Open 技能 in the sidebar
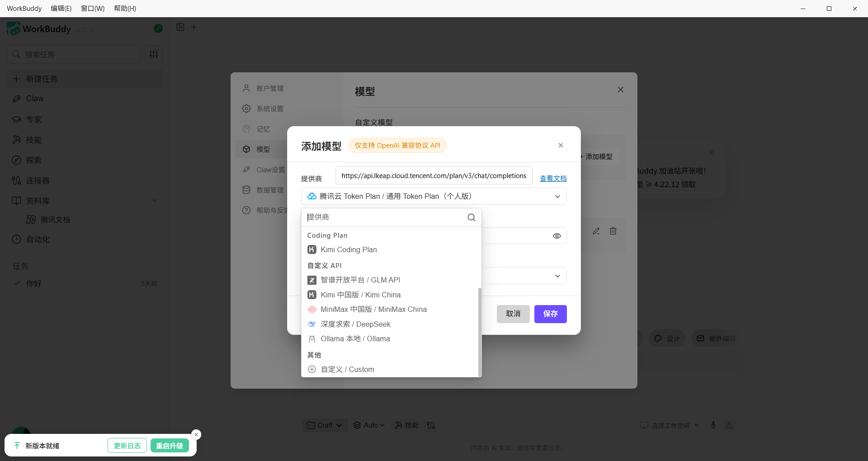The image size is (868, 461). tap(85, 140)
